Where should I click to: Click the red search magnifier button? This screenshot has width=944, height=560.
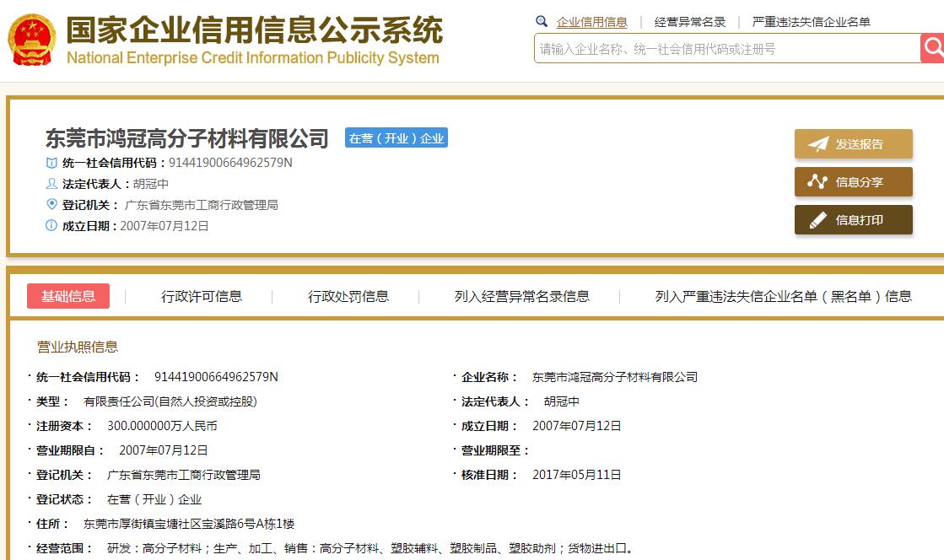933,48
